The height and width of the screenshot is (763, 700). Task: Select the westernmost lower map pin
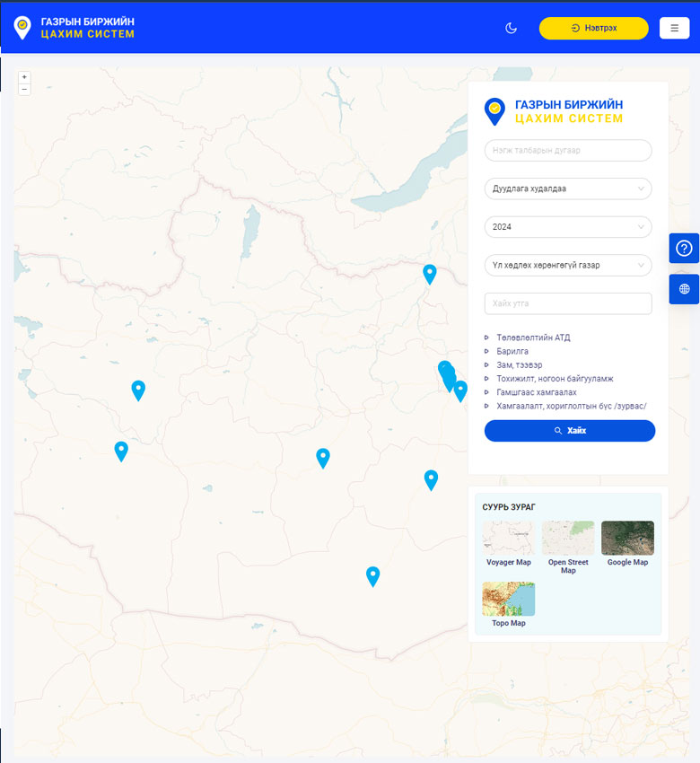(121, 451)
